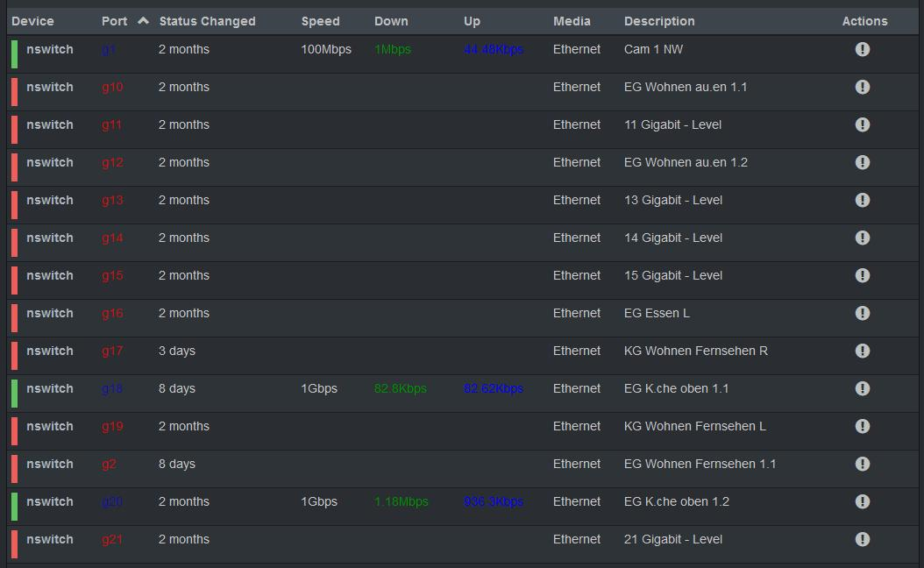Open actions for the EG Essen L port
The image size is (924, 568).
click(x=863, y=313)
